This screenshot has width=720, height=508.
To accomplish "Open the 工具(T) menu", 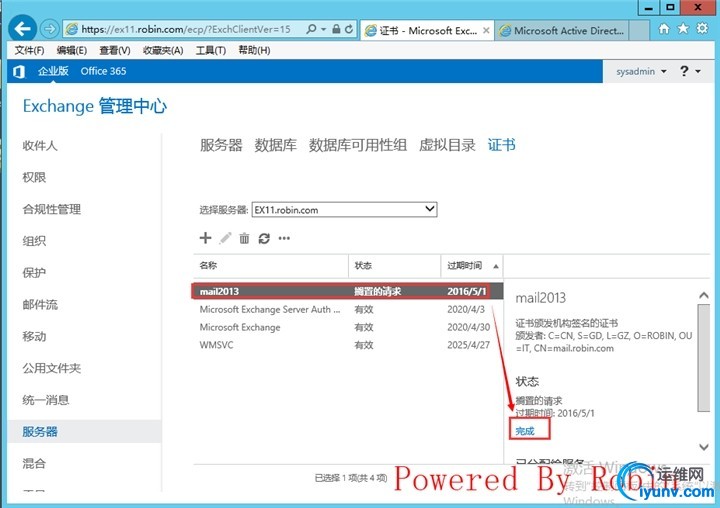I will click(211, 50).
